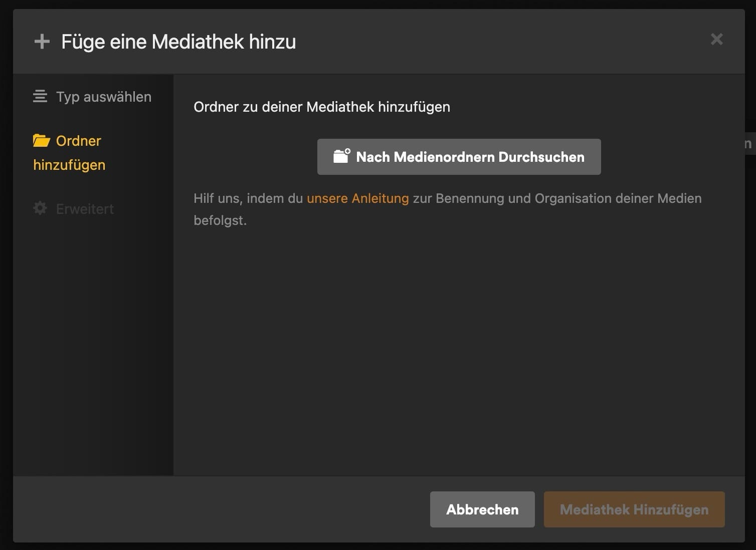Open the Erweitert section
This screenshot has height=550, width=756.
(74, 209)
